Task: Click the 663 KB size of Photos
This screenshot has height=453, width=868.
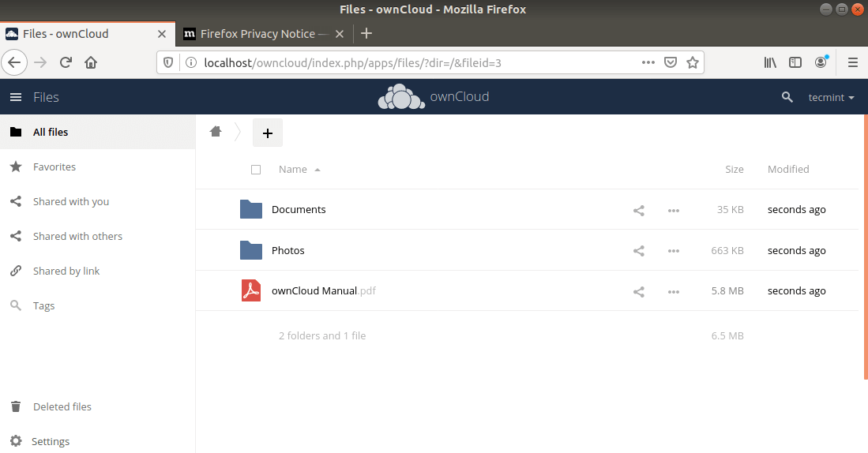Action: [x=727, y=250]
